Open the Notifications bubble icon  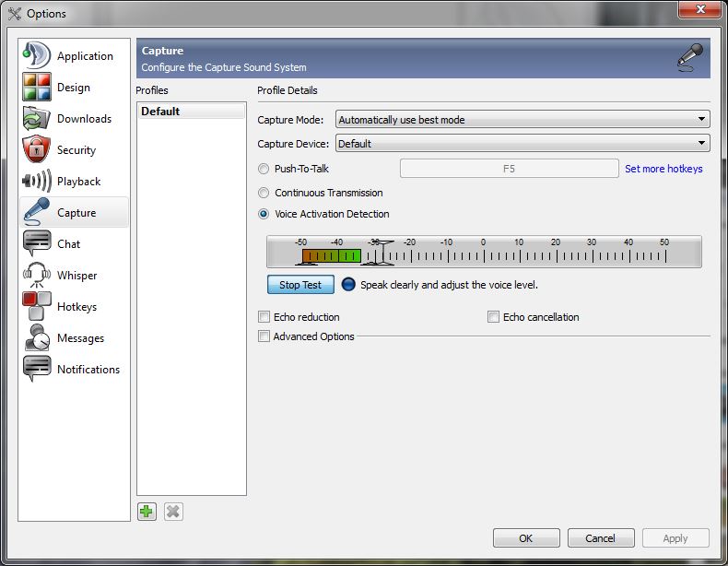click(36, 369)
